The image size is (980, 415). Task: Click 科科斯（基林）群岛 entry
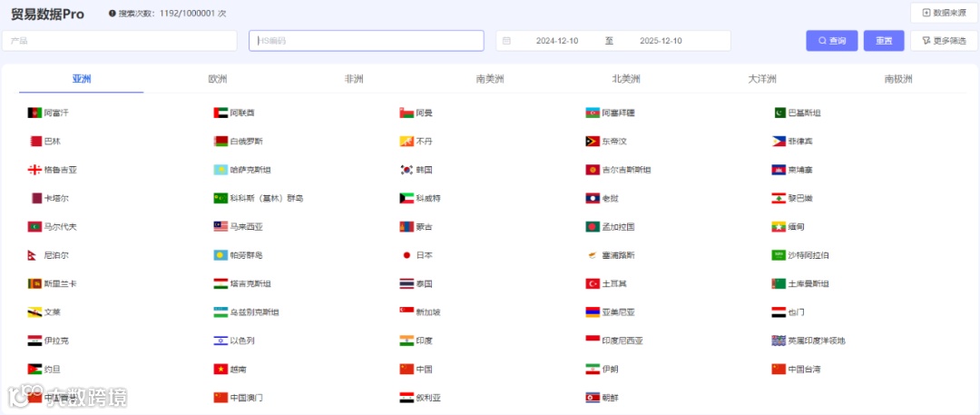pyautogui.click(x=266, y=199)
